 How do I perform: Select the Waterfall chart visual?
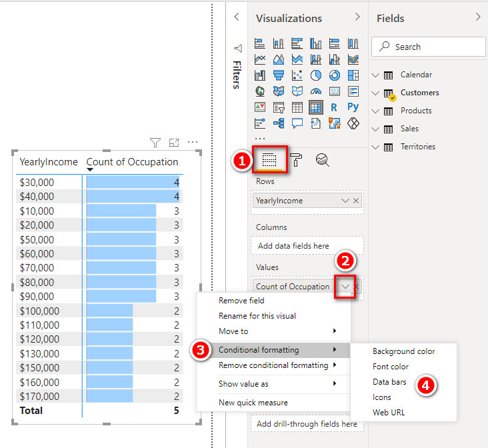[260, 75]
